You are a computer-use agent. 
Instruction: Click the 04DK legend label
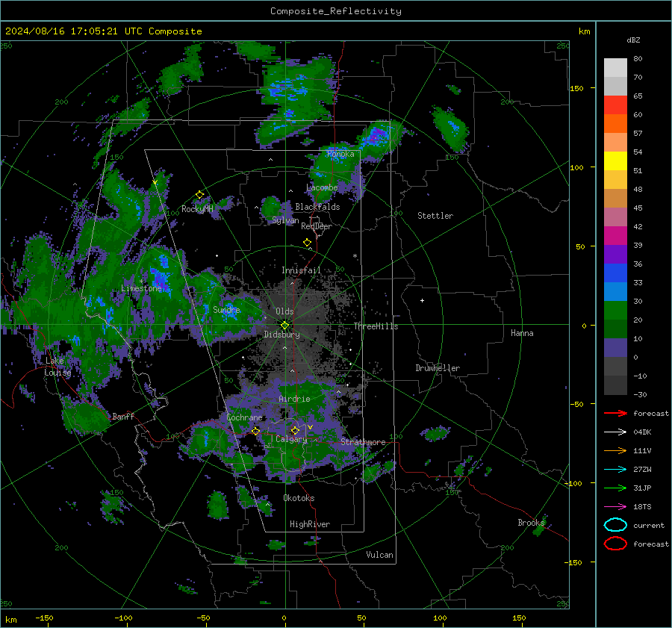(642, 432)
